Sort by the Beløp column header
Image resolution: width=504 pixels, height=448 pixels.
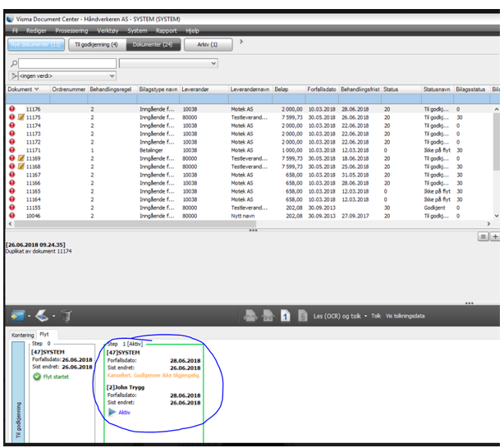(x=289, y=89)
